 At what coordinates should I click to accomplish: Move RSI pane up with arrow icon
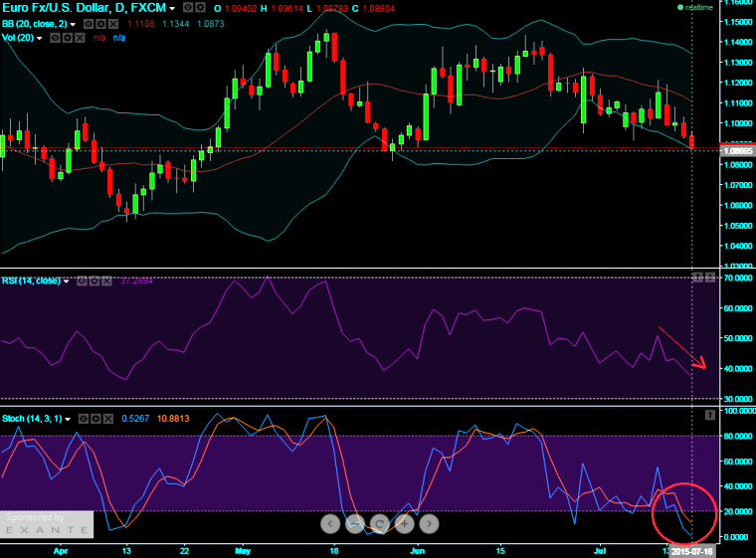coord(697,277)
